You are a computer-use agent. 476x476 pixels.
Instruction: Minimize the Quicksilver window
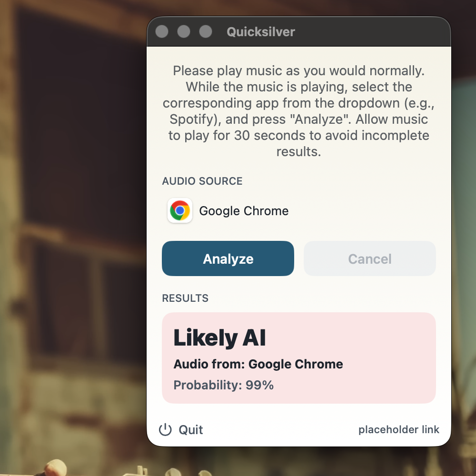(x=184, y=31)
